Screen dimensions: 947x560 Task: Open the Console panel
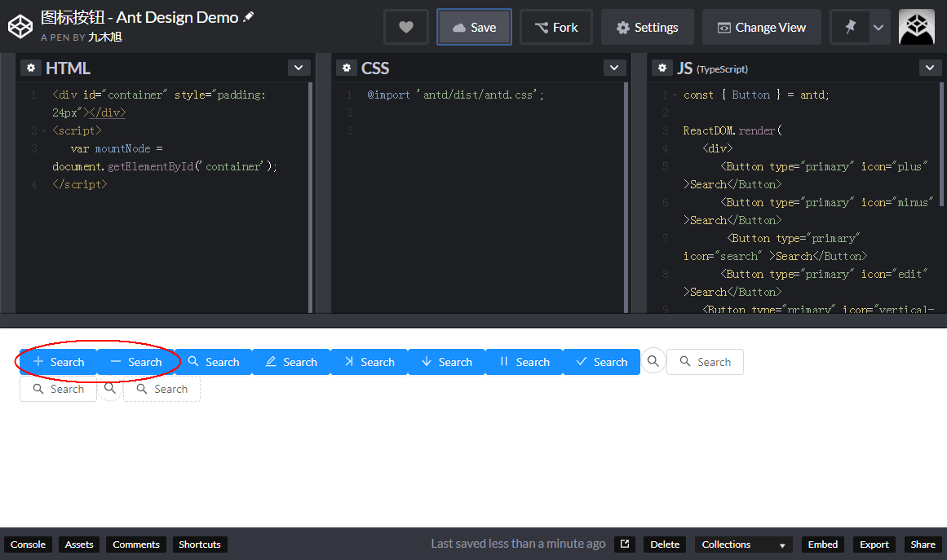click(28, 545)
